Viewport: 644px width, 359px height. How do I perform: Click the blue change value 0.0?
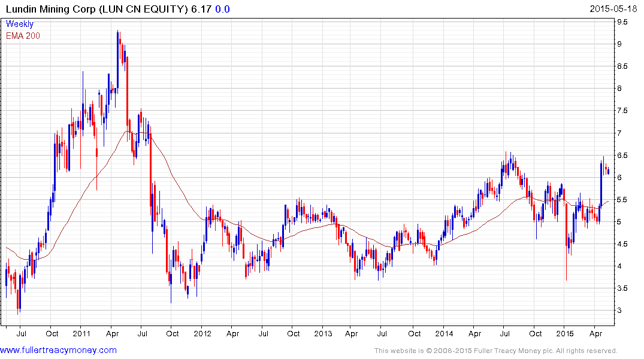[223, 9]
